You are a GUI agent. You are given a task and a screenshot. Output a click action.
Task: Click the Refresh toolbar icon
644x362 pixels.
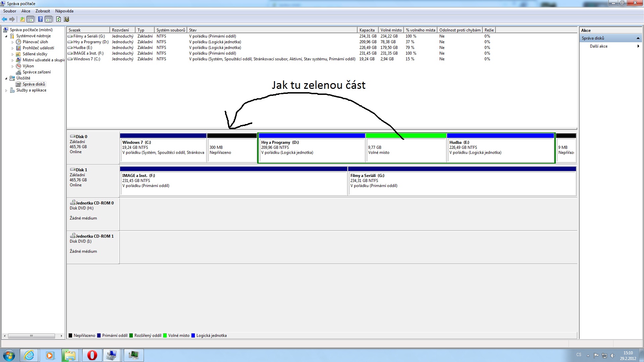click(58, 19)
